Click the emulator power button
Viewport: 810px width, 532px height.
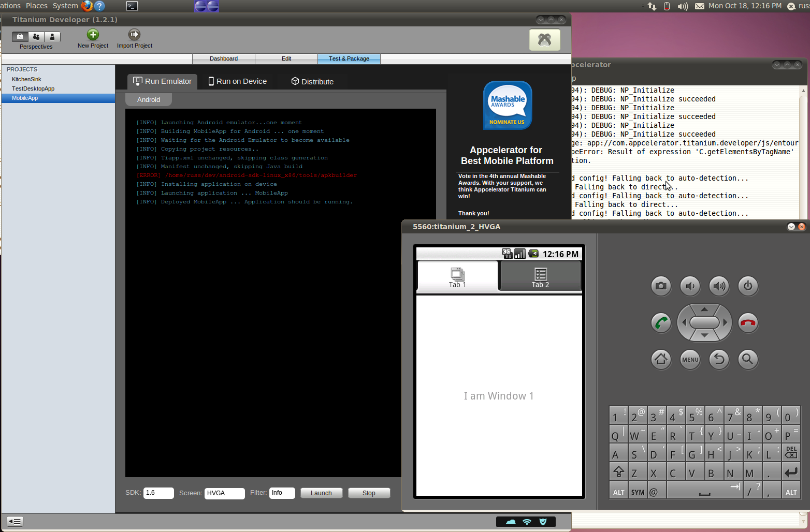tap(748, 286)
